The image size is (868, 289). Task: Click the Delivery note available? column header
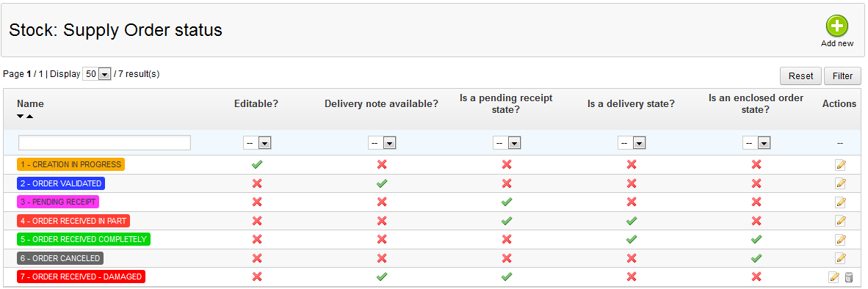(x=381, y=104)
